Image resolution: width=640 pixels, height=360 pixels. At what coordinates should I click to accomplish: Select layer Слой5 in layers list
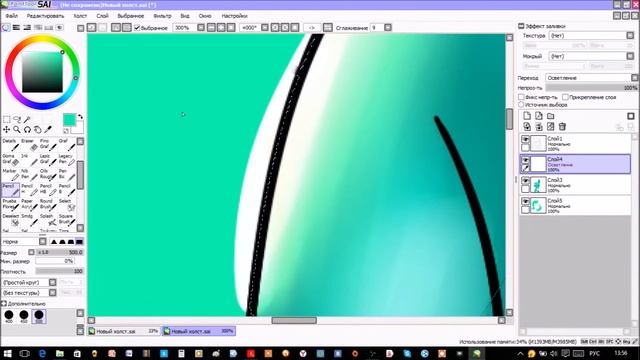(x=575, y=205)
